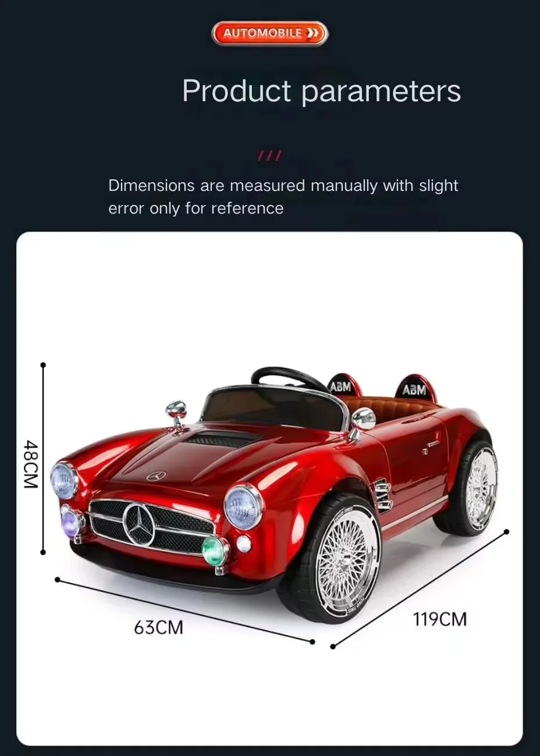Click the small Mercedes logo on hood
Screen dimensions: 540x756
(156, 476)
